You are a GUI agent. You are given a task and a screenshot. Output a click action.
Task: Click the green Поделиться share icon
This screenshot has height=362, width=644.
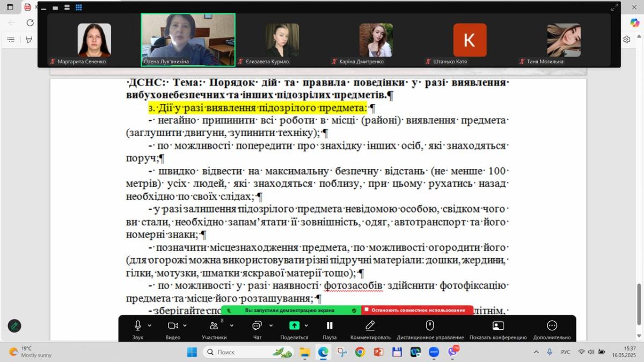(294, 326)
